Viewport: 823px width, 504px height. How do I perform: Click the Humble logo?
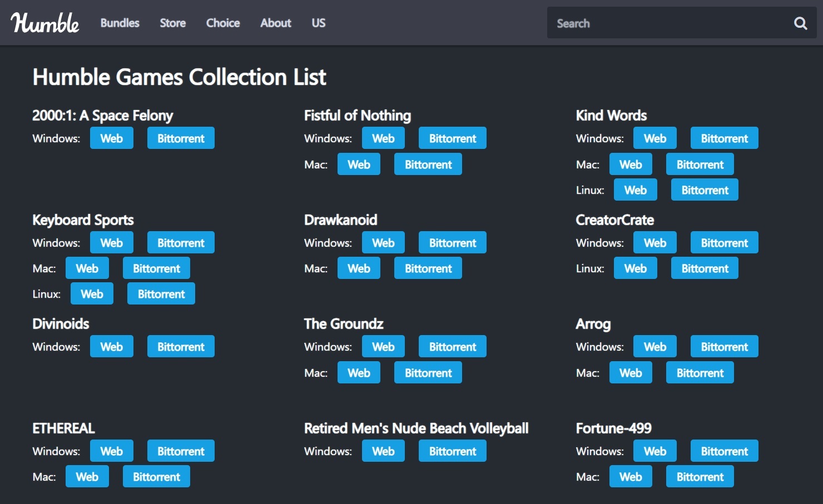click(45, 23)
